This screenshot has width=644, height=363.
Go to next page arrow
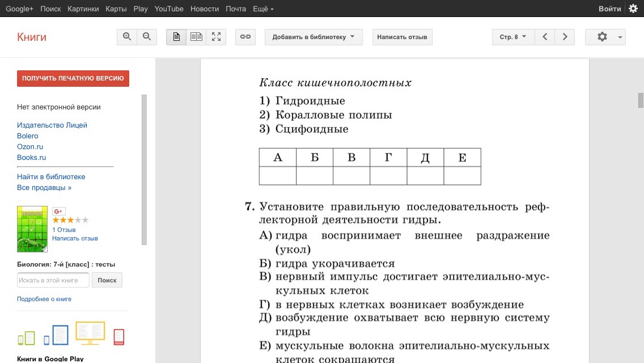coord(565,37)
